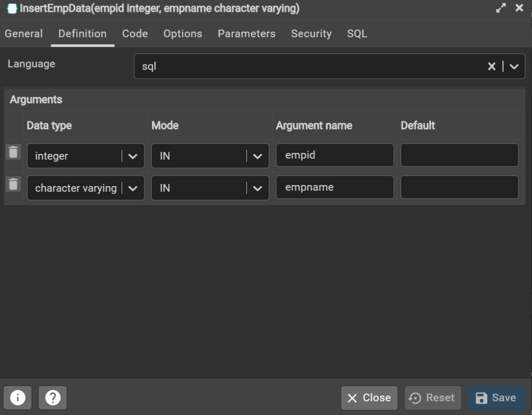Click the empname argument name field
532x415 pixels.
[x=335, y=188]
